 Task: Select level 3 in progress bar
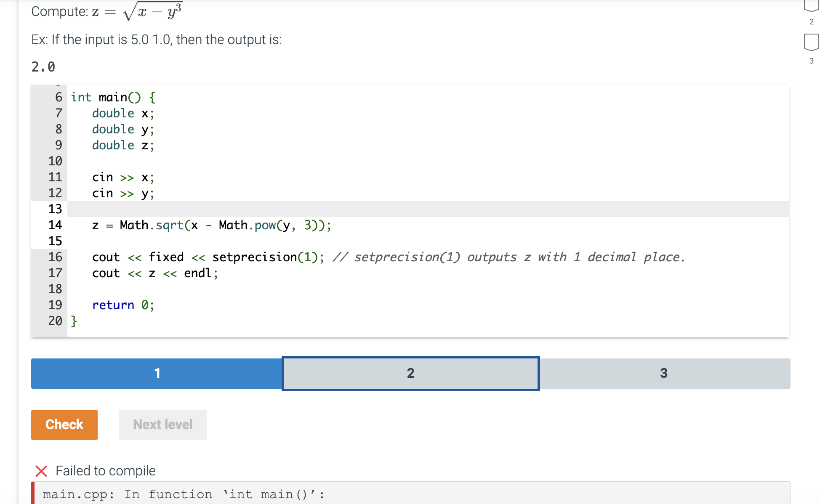[x=664, y=373]
